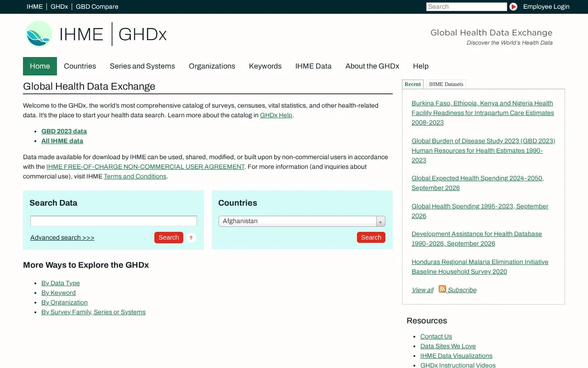This screenshot has height=368, width=588.
Task: Open the Home menu tab
Action: coord(40,66)
